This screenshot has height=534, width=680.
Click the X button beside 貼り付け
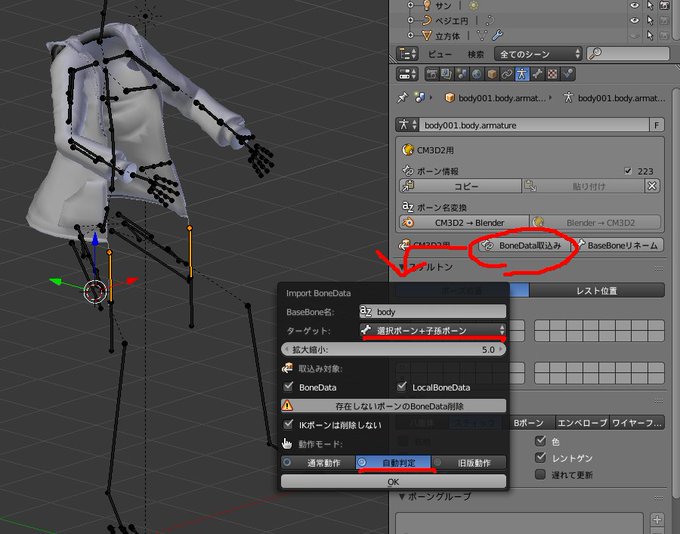coord(652,186)
